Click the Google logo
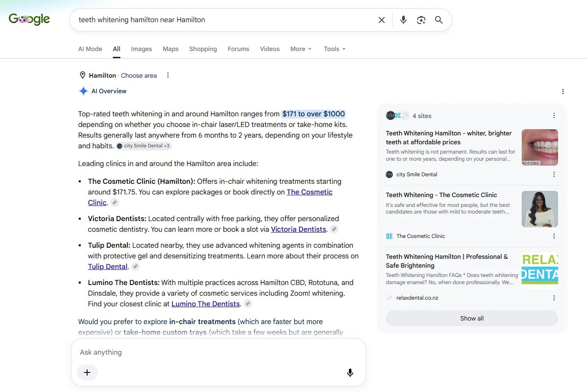The width and height of the screenshot is (587, 392). click(29, 20)
